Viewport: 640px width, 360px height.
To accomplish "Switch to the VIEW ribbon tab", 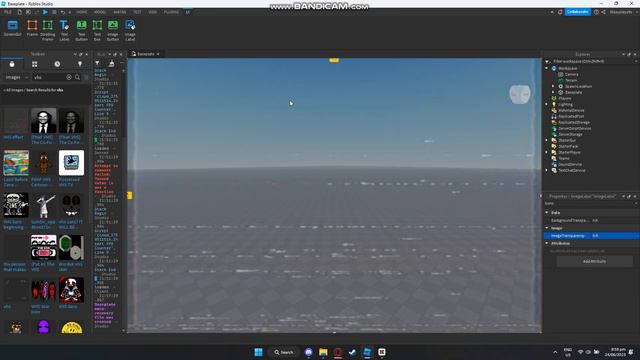I will point(153,12).
